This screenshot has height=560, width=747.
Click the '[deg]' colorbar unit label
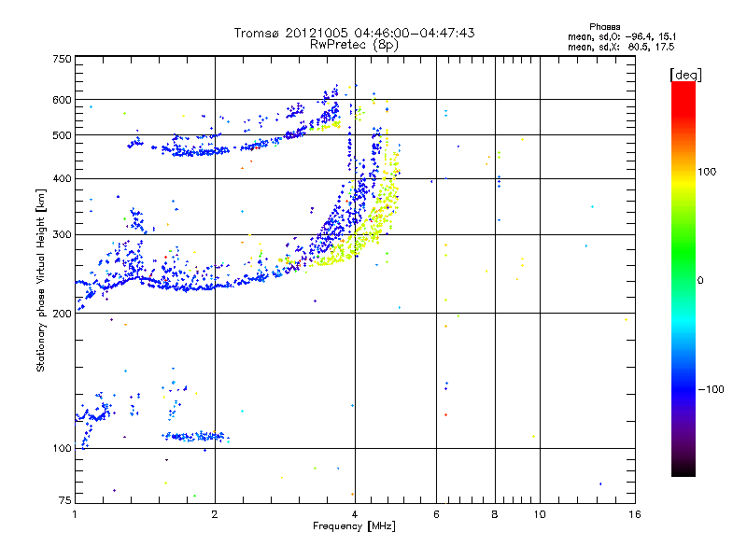tap(685, 75)
